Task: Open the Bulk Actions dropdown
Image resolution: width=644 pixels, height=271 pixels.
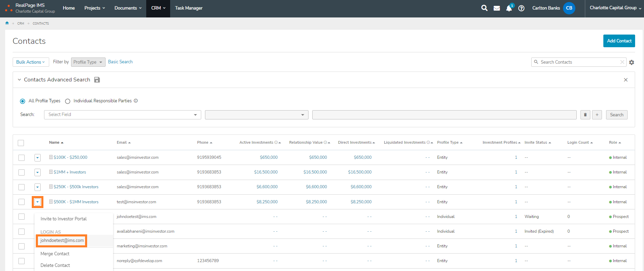Action: tap(31, 62)
